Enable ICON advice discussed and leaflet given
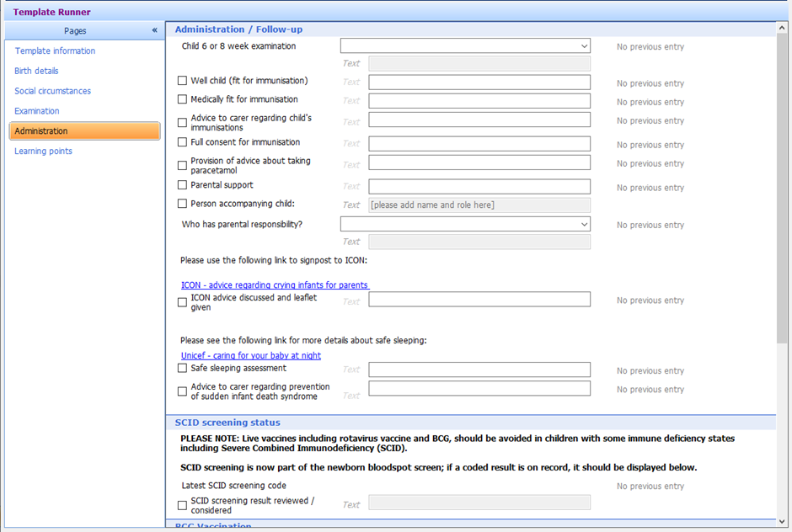 [x=182, y=301]
